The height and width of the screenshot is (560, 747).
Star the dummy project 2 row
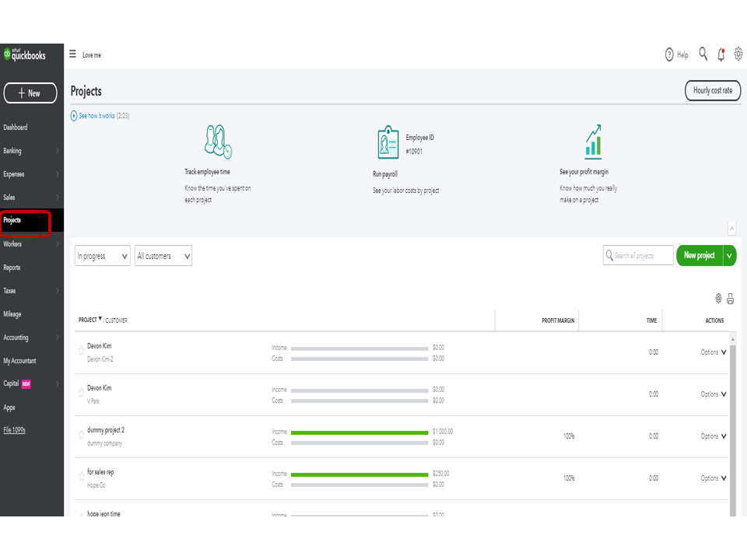(81, 436)
